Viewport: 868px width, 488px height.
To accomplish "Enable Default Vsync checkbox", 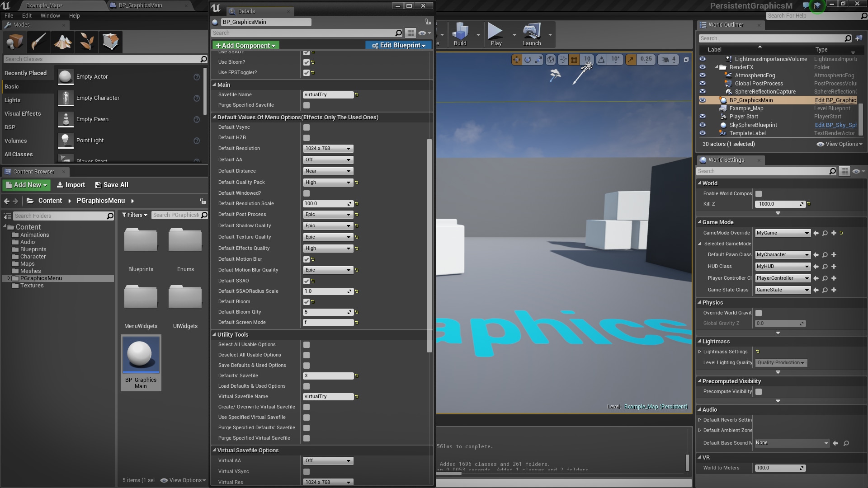I will (x=307, y=127).
